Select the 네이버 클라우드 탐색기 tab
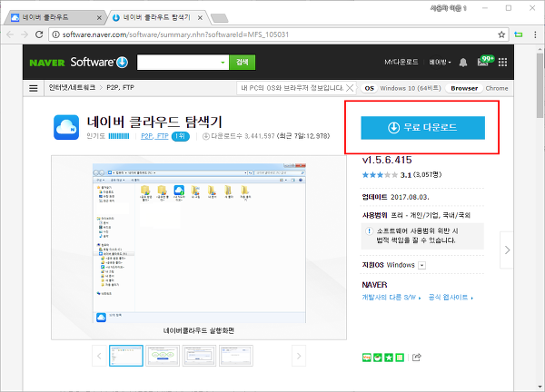 pyautogui.click(x=157, y=17)
